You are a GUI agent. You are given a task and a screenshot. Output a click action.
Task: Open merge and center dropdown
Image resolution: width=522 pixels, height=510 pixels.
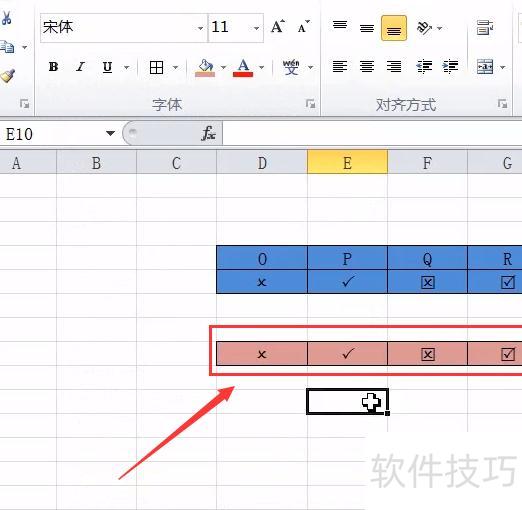(503, 67)
